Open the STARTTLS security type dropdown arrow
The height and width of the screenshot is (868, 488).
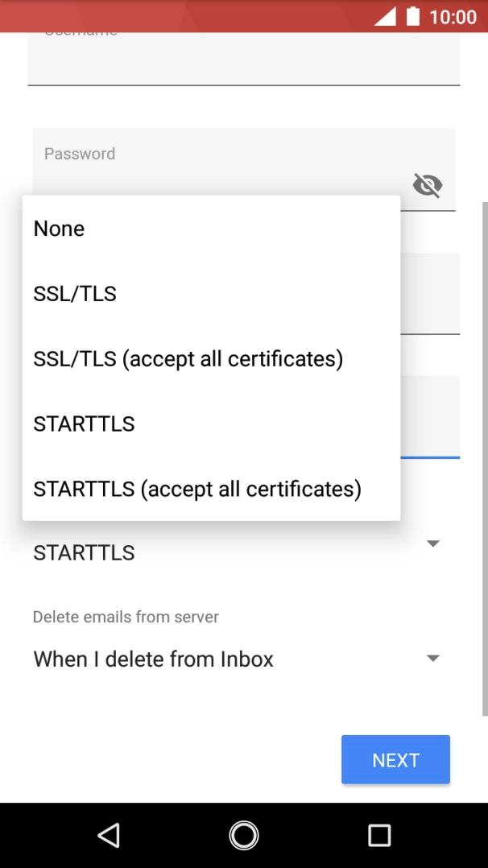click(432, 544)
